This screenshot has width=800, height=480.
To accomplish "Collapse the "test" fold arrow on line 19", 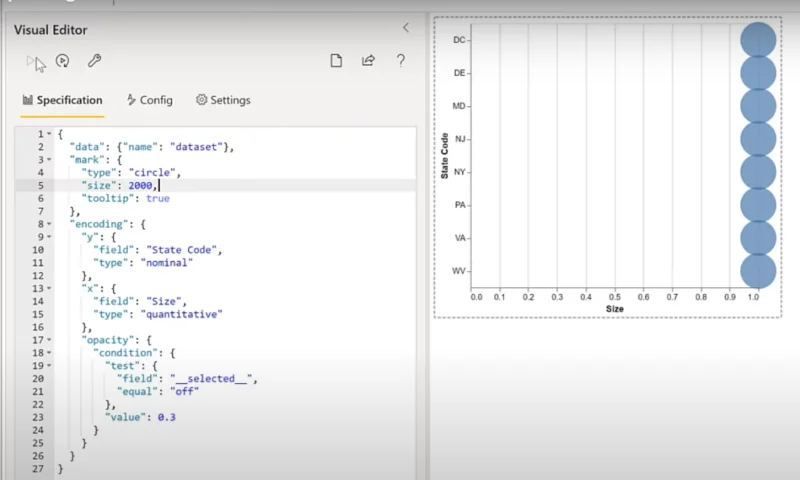I will pos(49,365).
